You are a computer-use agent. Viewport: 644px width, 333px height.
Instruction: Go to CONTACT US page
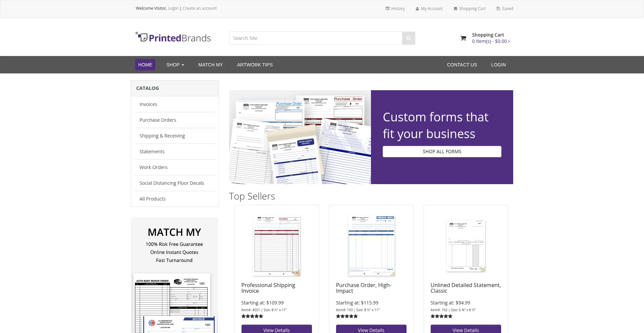tap(462, 65)
